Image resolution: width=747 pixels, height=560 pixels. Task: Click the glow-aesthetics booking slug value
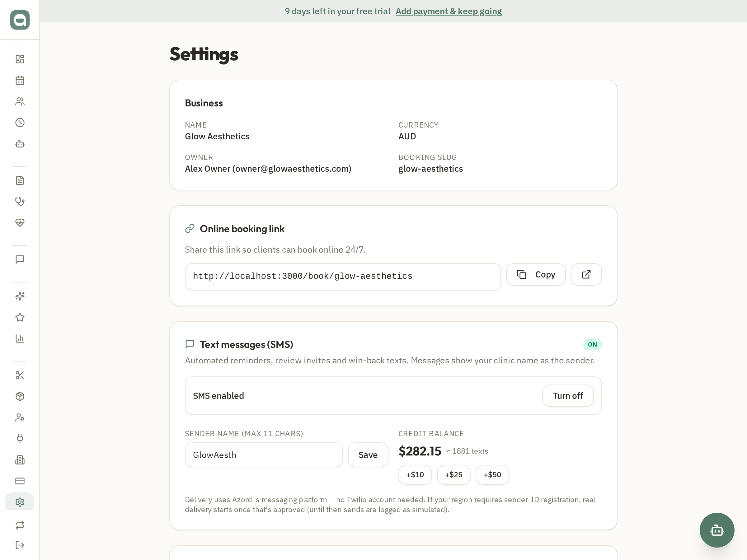pyautogui.click(x=430, y=169)
